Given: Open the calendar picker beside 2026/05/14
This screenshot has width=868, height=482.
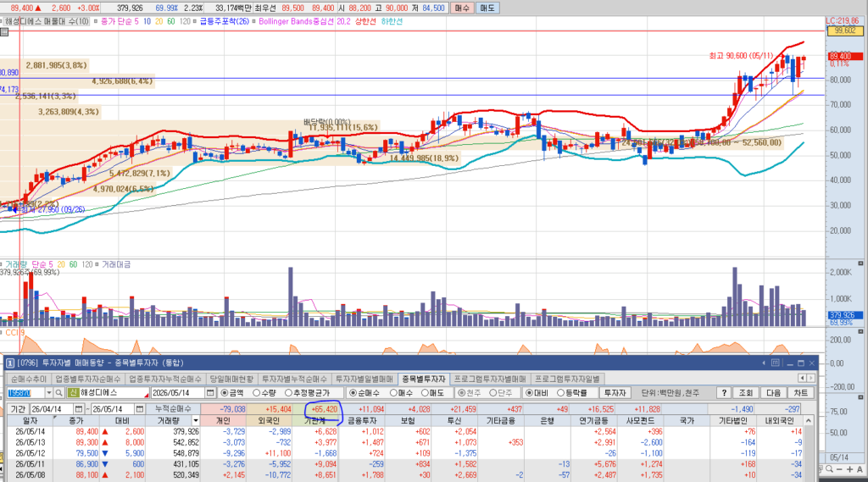Looking at the screenshot, I should pos(210,393).
